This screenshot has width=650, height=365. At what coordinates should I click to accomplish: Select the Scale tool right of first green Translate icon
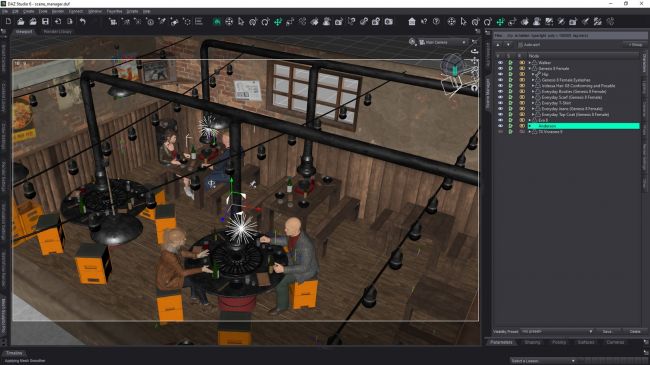point(290,22)
